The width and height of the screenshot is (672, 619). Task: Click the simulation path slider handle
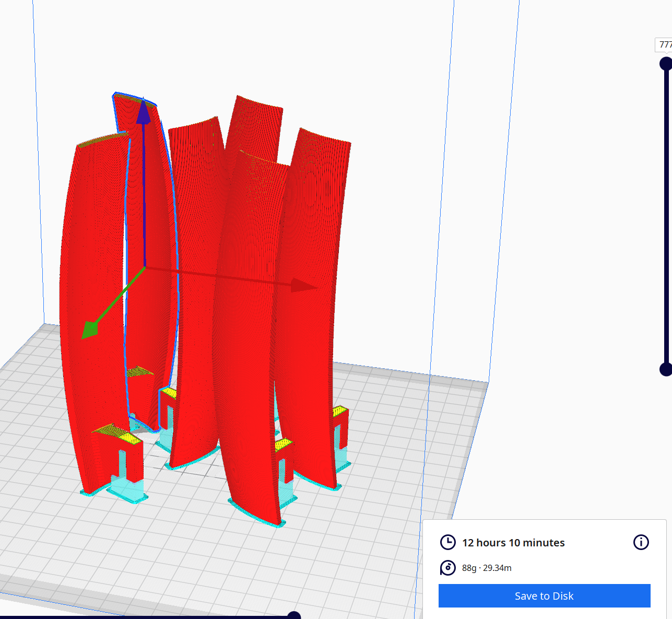tap(294, 616)
